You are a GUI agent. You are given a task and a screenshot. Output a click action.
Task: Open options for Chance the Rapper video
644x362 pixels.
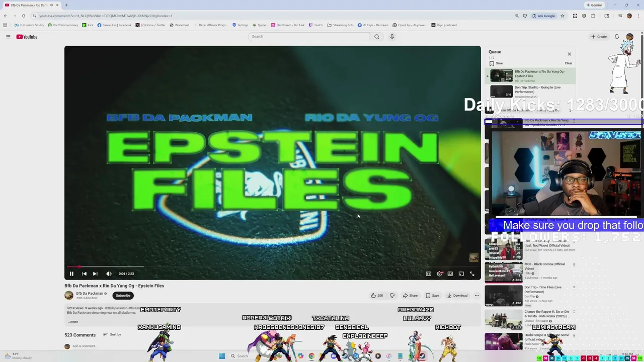pos(574,312)
